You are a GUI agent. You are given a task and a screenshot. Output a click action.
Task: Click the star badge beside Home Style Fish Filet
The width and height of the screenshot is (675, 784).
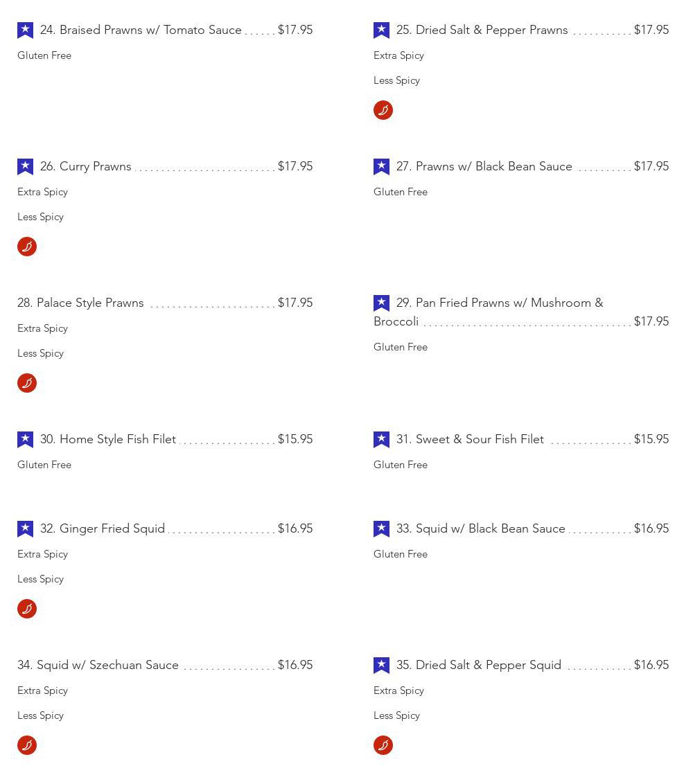[x=25, y=439]
